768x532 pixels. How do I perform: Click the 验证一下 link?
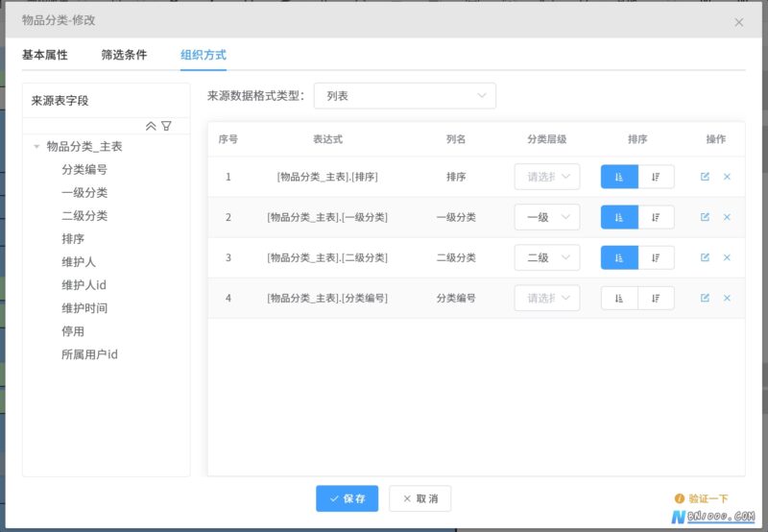click(702, 498)
